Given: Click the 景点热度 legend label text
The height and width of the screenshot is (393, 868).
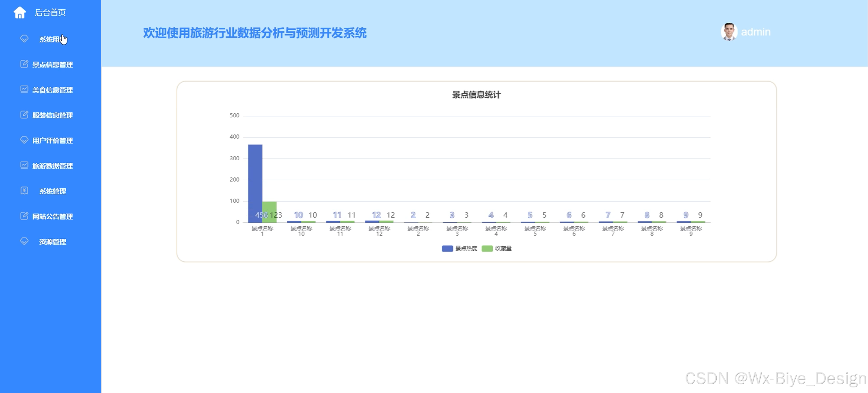Looking at the screenshot, I should click(x=466, y=249).
